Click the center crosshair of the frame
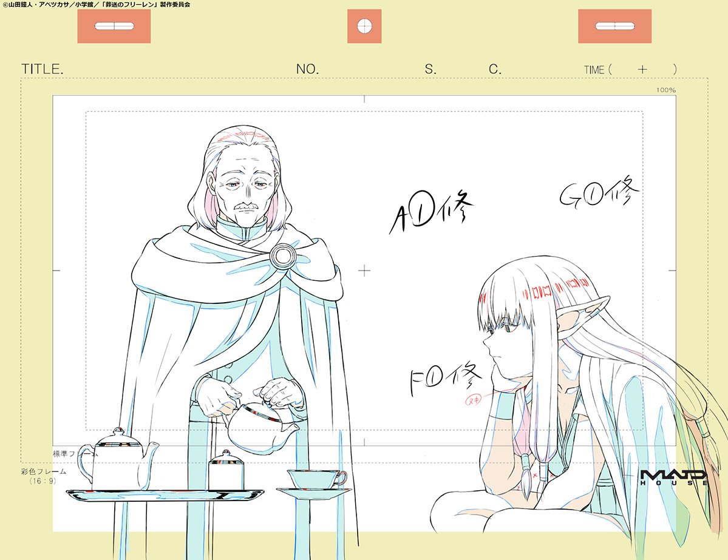This screenshot has height=560, width=728. pos(364,271)
